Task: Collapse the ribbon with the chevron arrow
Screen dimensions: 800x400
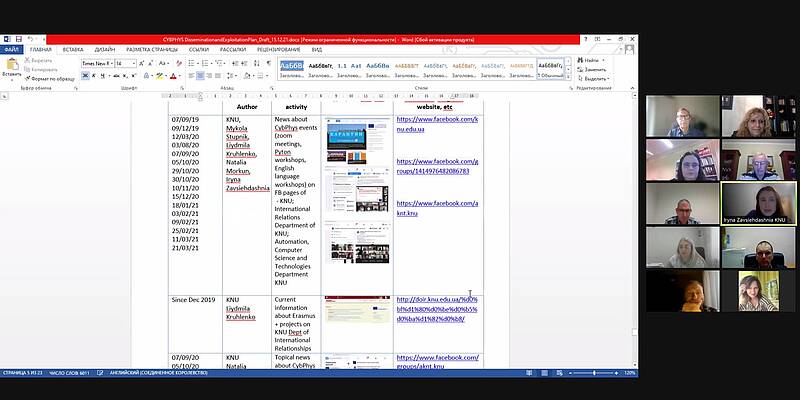Action: coord(633,88)
